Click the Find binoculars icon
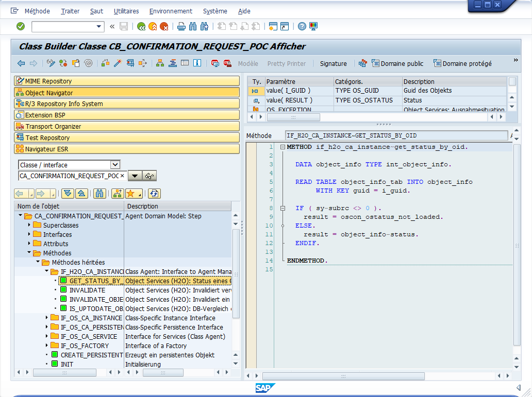The image size is (532, 397). point(193,26)
